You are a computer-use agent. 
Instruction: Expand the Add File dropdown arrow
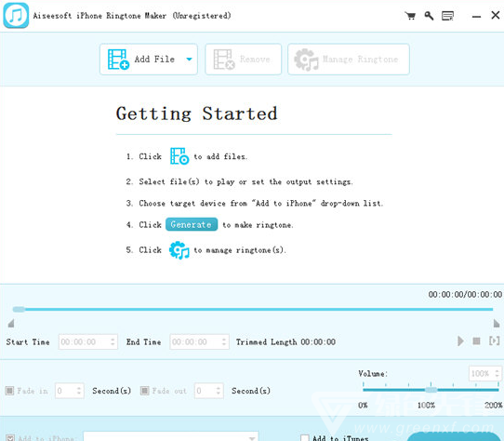point(190,60)
